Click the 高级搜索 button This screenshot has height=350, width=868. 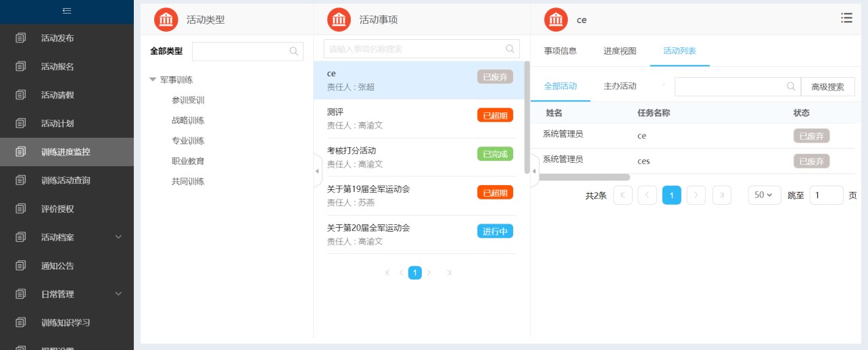(x=827, y=86)
